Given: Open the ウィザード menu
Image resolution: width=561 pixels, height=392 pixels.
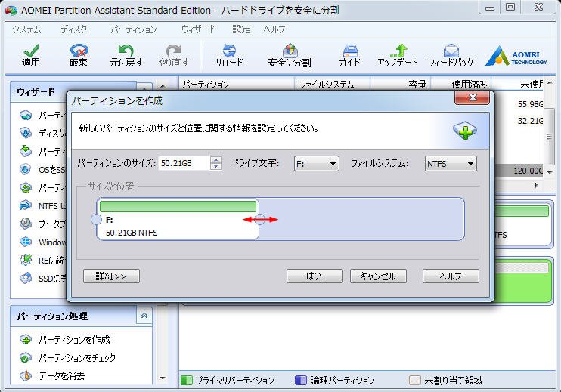Looking at the screenshot, I should click(x=199, y=29).
